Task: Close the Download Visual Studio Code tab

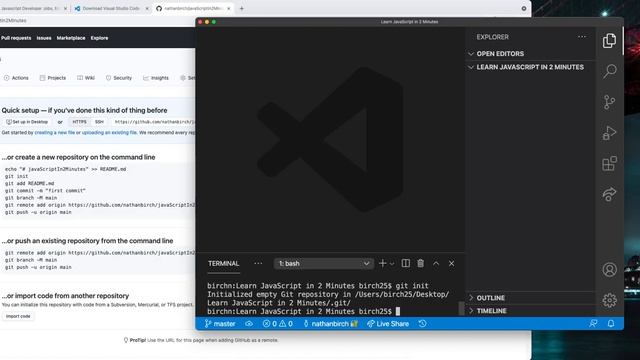Action: [147, 8]
